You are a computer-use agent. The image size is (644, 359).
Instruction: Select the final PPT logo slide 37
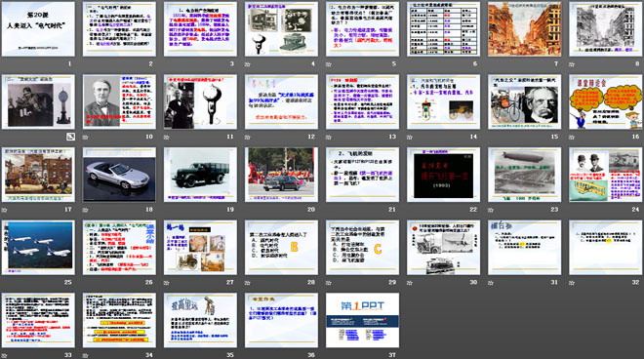pyautogui.click(x=362, y=320)
